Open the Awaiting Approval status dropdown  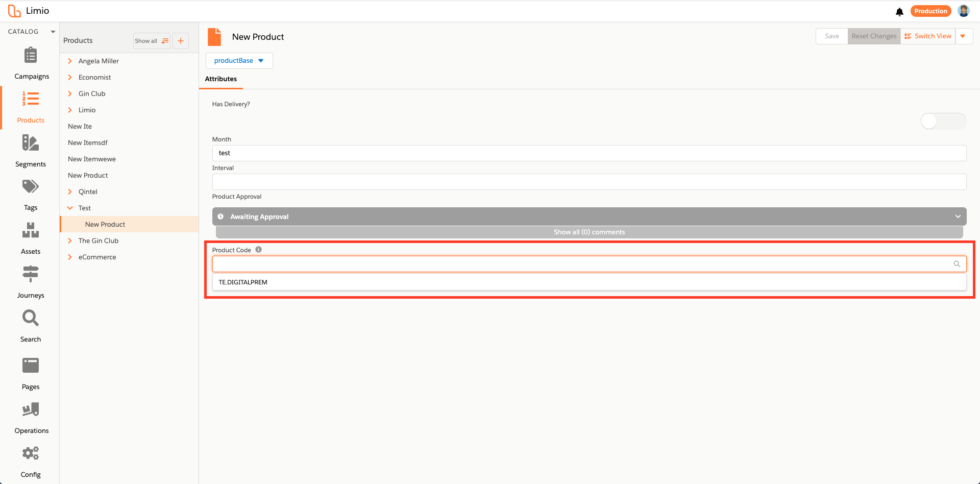(958, 216)
